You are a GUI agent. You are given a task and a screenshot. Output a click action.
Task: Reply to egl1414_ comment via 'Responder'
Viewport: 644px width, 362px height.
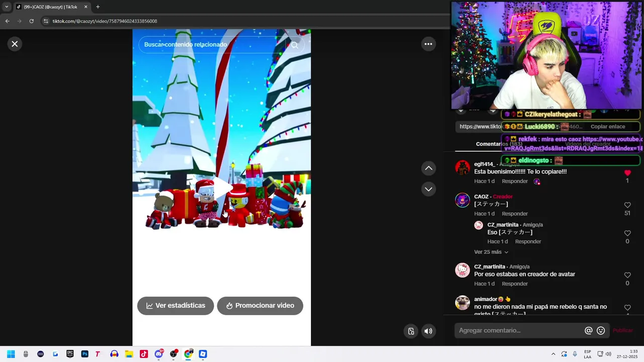point(515,181)
